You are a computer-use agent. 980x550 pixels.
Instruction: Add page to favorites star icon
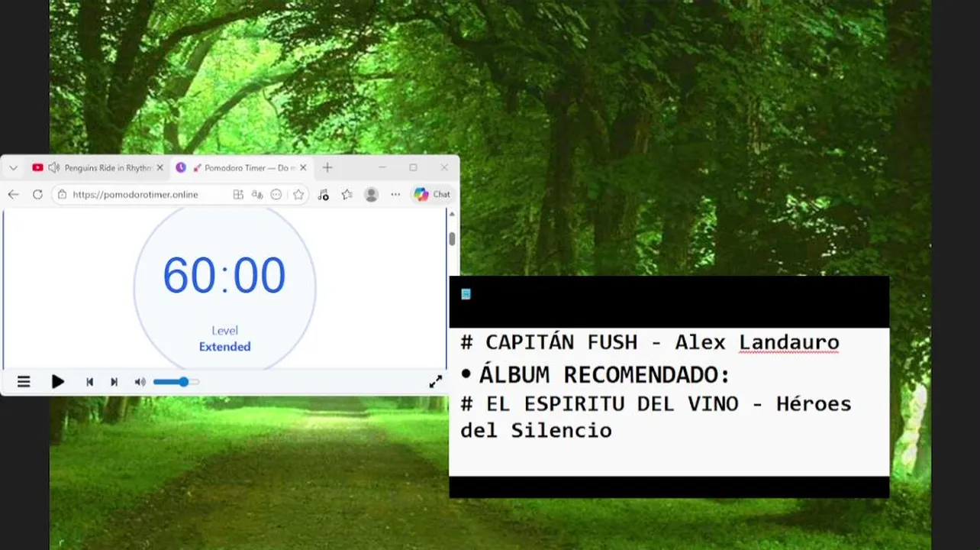coord(298,195)
